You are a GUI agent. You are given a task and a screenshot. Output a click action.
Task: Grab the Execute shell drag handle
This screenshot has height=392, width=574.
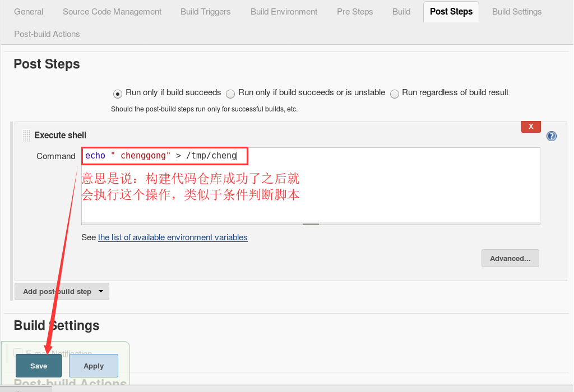click(26, 136)
